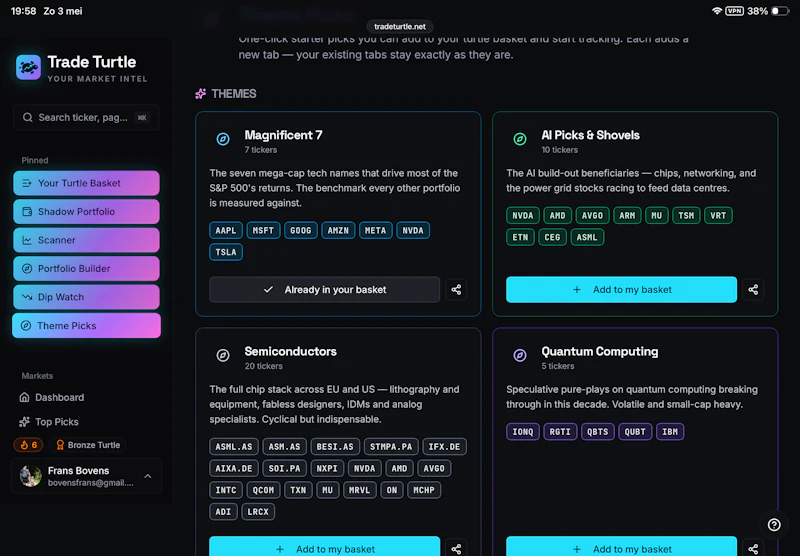Click the IBM ticker chip

pos(670,432)
